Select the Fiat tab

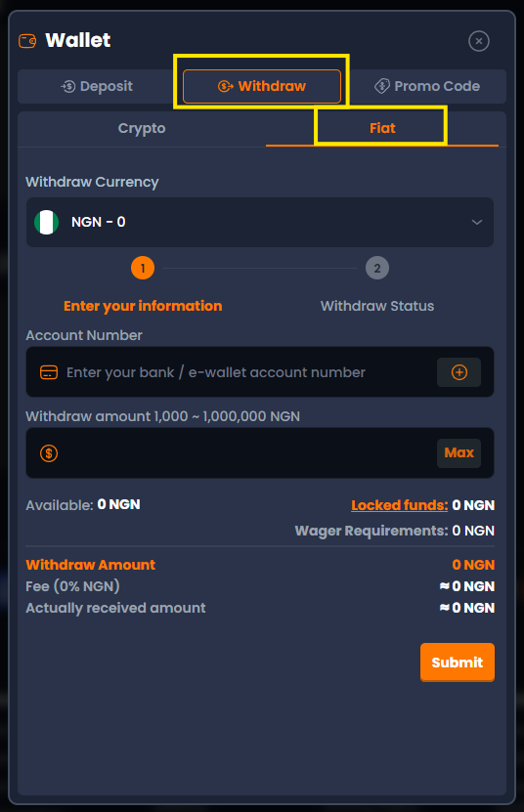(x=382, y=128)
